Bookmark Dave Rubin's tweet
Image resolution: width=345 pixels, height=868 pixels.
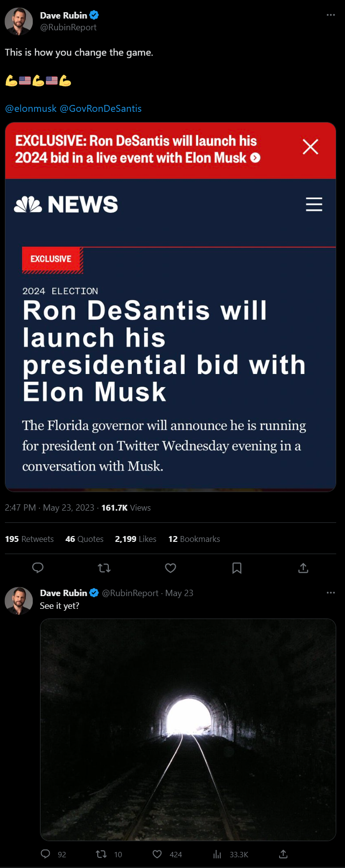(x=237, y=568)
